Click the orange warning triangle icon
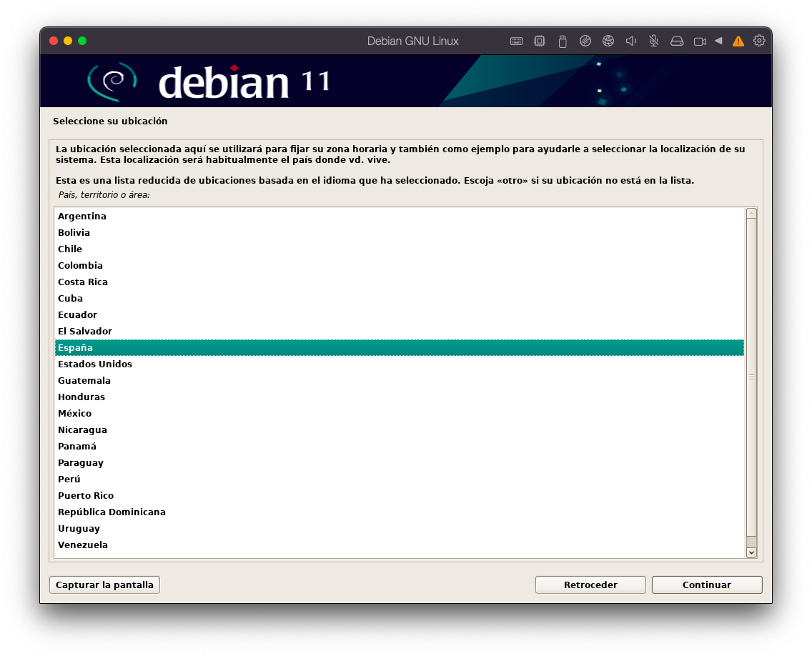Viewport: 812px width, 656px height. click(738, 41)
